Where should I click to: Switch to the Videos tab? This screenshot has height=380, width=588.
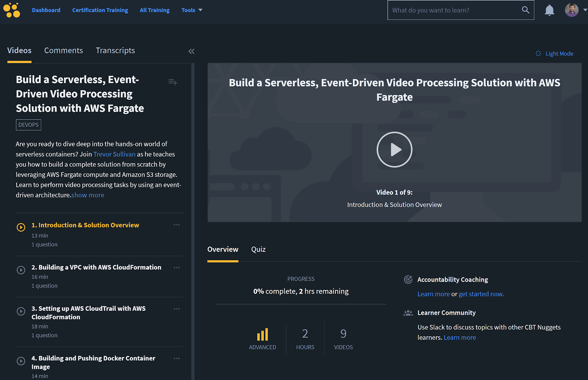click(19, 51)
